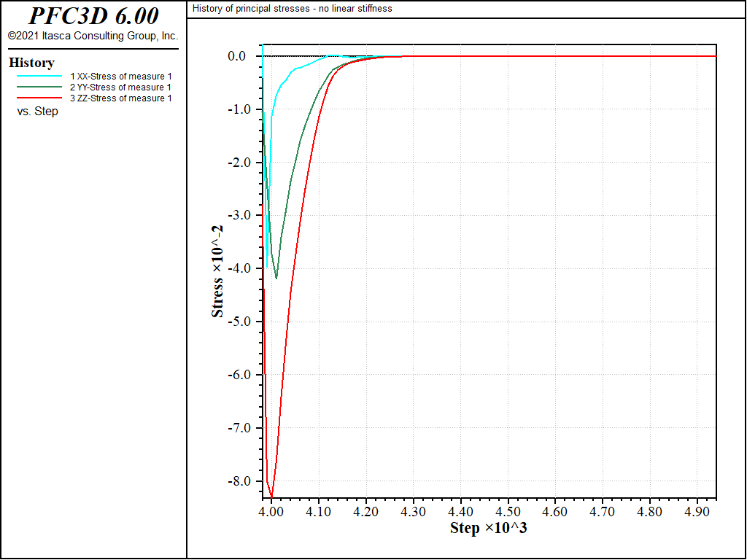This screenshot has height=560, width=747.
Task: Select the History legend heading
Action: tap(31, 63)
